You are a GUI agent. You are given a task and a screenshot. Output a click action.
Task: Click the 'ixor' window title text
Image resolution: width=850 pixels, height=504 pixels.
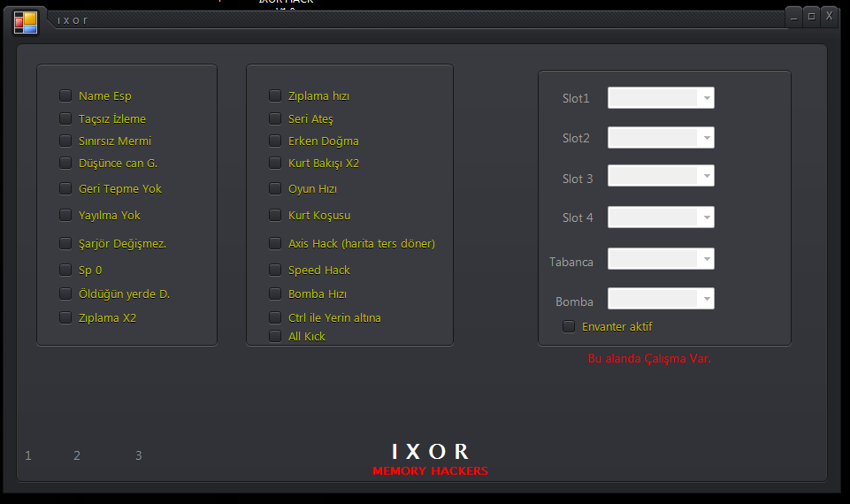tap(73, 20)
